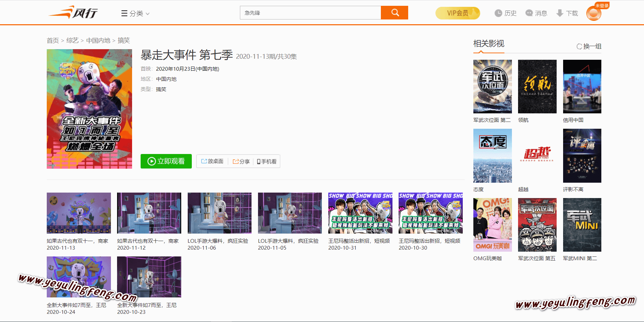The height and width of the screenshot is (322, 644).
Task: Click the 评影不离 title text
Action: click(x=573, y=190)
